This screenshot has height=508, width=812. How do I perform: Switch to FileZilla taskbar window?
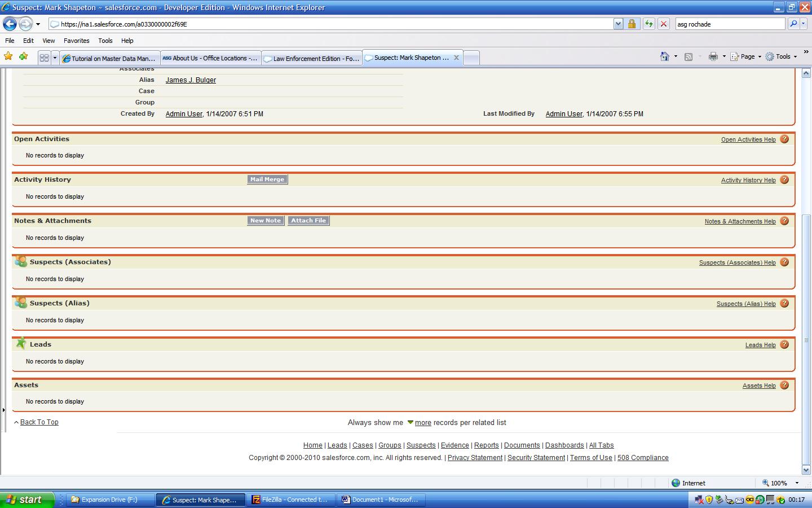[x=290, y=500]
